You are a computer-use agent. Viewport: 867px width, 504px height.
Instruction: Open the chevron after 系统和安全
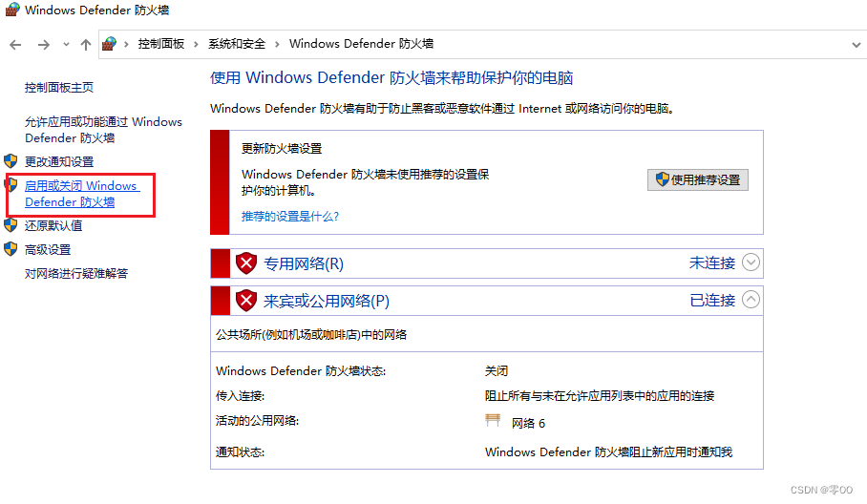277,44
